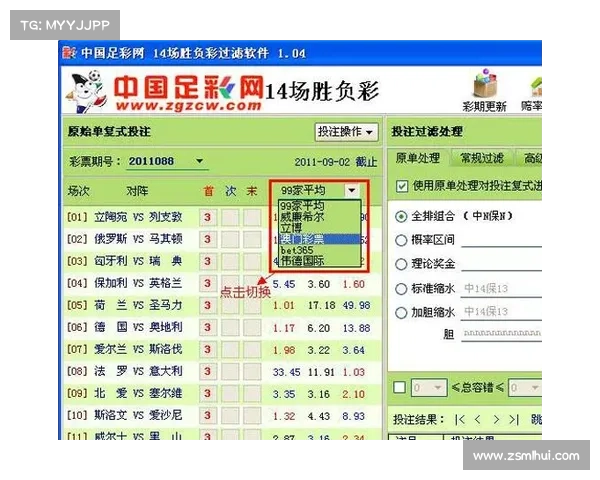600x480 pixels.
Task: Toggle 使用原单处理对投注复式 checkbox
Action: pyautogui.click(x=402, y=186)
